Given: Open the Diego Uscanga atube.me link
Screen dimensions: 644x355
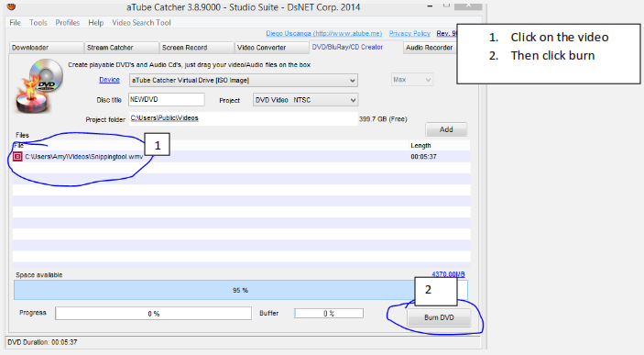Looking at the screenshot, I should (324, 33).
